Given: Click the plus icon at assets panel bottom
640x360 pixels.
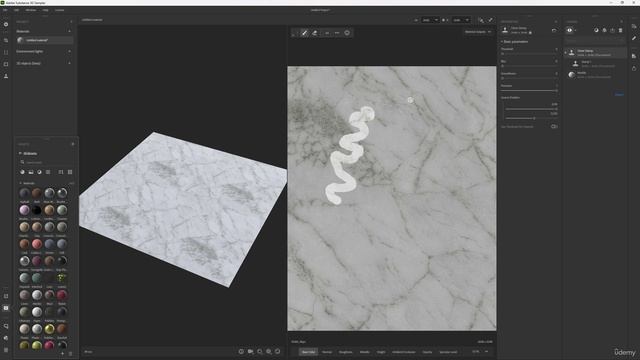Looking at the screenshot, I should 62,353.
